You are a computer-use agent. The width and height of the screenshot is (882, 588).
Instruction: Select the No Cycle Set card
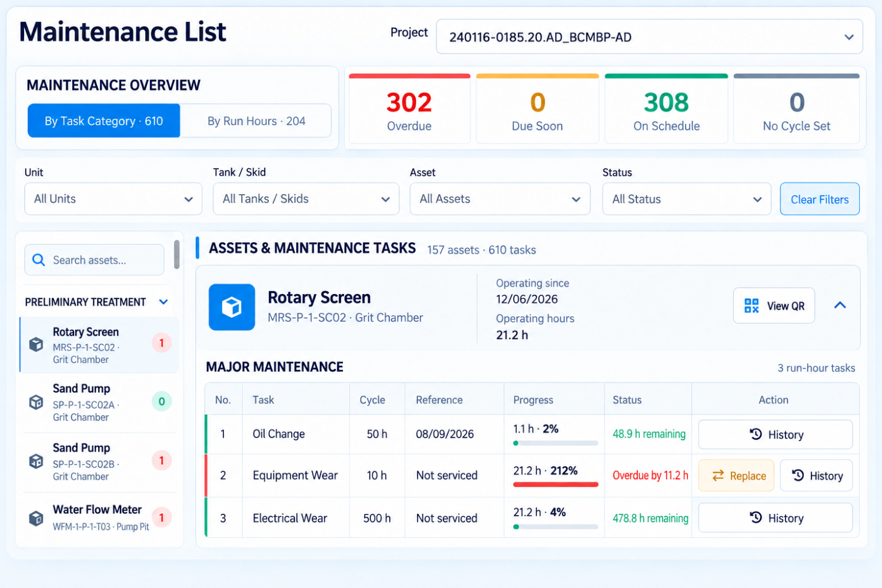(797, 109)
